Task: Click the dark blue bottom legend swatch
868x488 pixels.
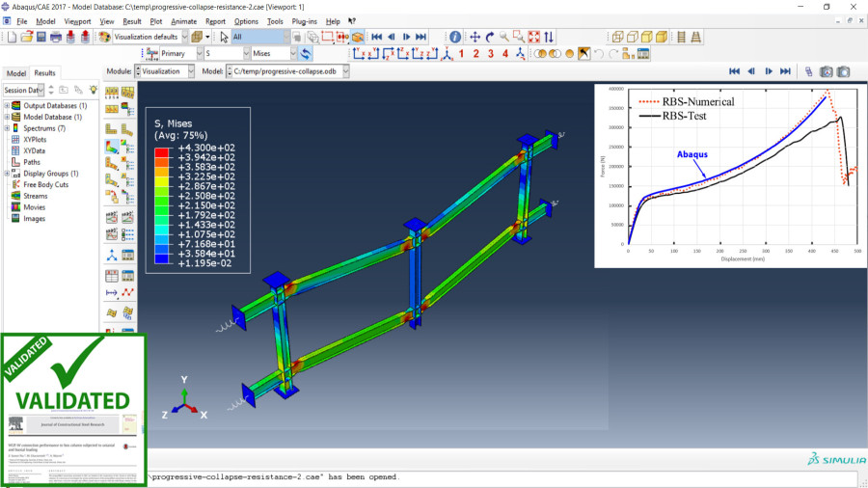Action: (162, 258)
